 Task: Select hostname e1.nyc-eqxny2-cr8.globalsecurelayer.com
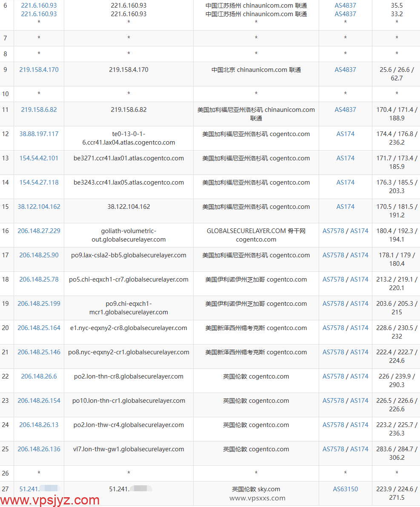[129, 328]
